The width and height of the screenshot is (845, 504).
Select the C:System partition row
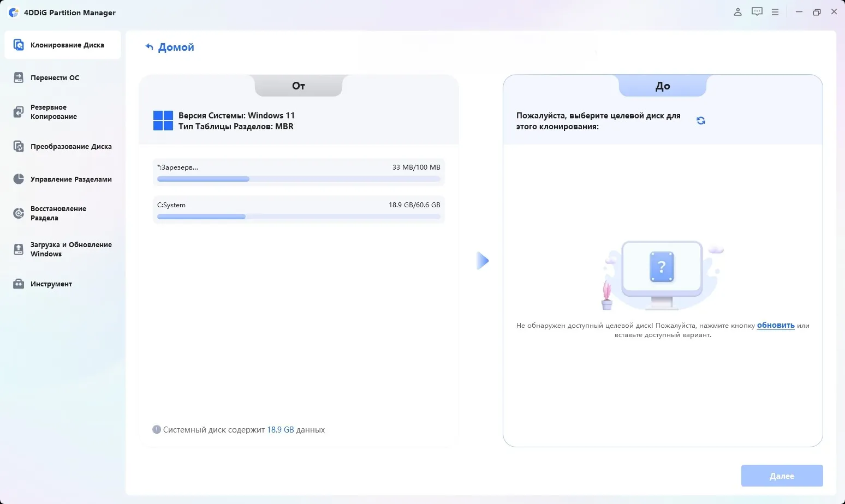click(299, 209)
